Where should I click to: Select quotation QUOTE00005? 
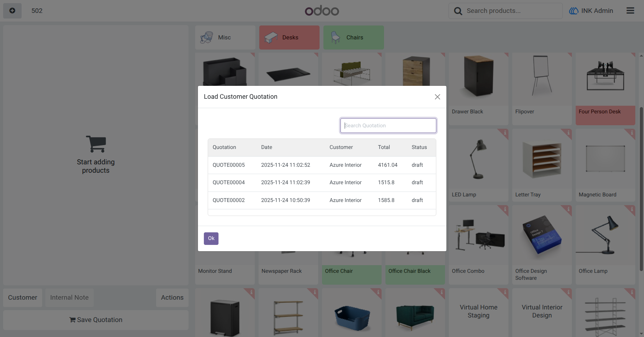pos(322,165)
